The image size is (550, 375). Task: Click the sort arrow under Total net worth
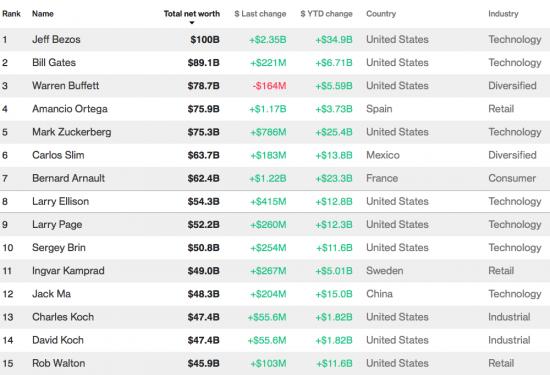(192, 23)
